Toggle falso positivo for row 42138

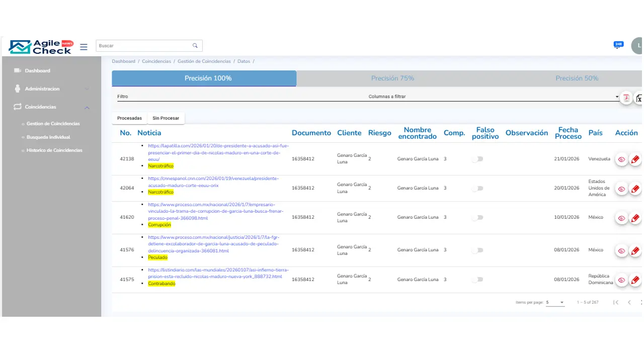coord(477,159)
